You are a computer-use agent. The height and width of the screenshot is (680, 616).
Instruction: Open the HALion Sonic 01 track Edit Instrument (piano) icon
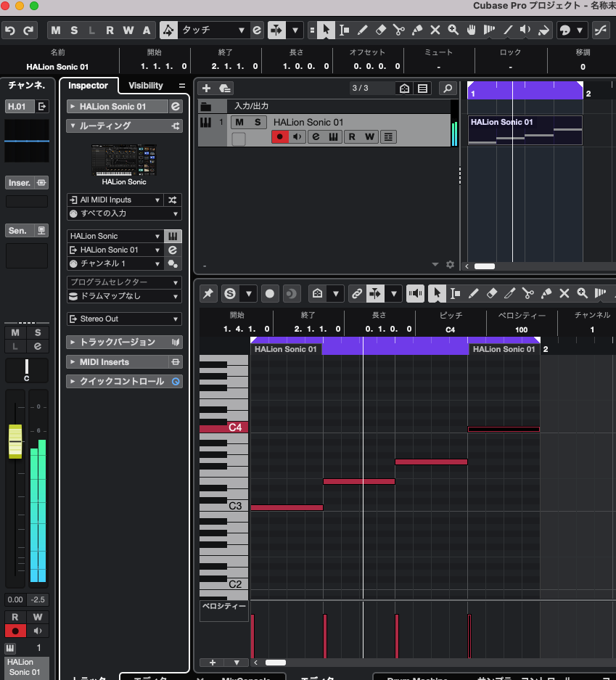click(x=333, y=137)
